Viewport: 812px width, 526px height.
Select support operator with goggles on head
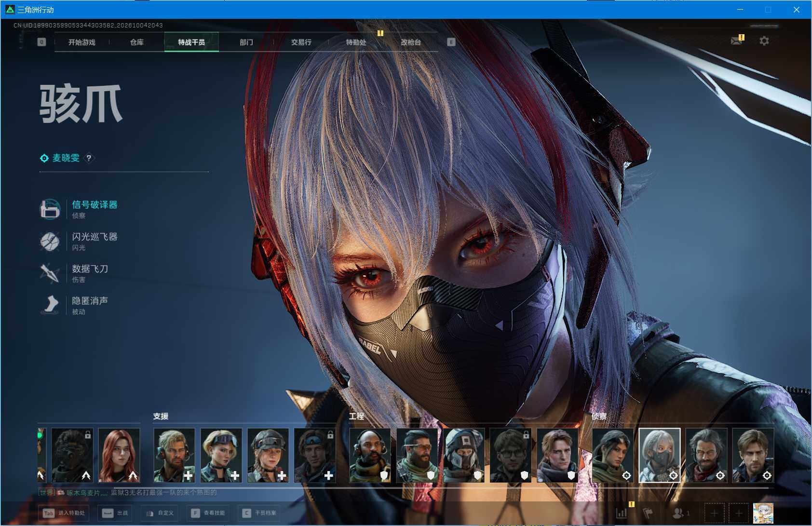click(x=221, y=455)
